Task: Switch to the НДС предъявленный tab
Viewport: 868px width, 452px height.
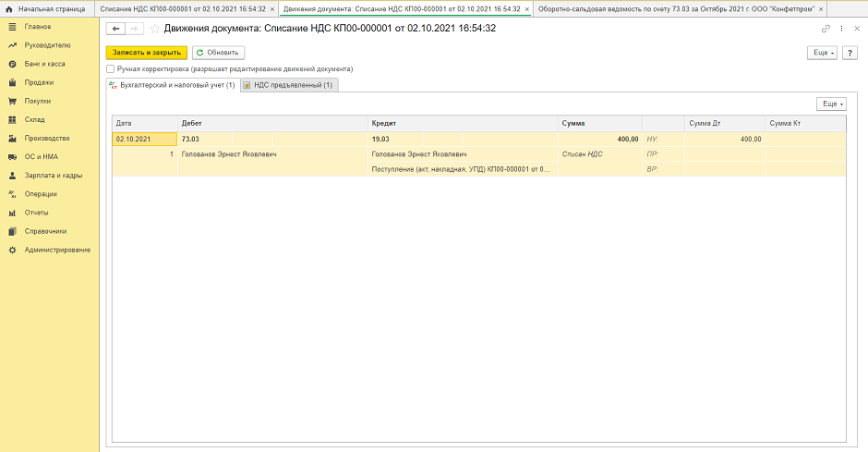Action: 289,85
